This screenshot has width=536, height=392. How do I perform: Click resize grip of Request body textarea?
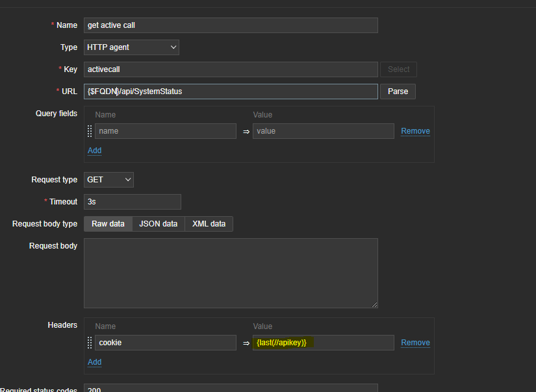(x=374, y=304)
